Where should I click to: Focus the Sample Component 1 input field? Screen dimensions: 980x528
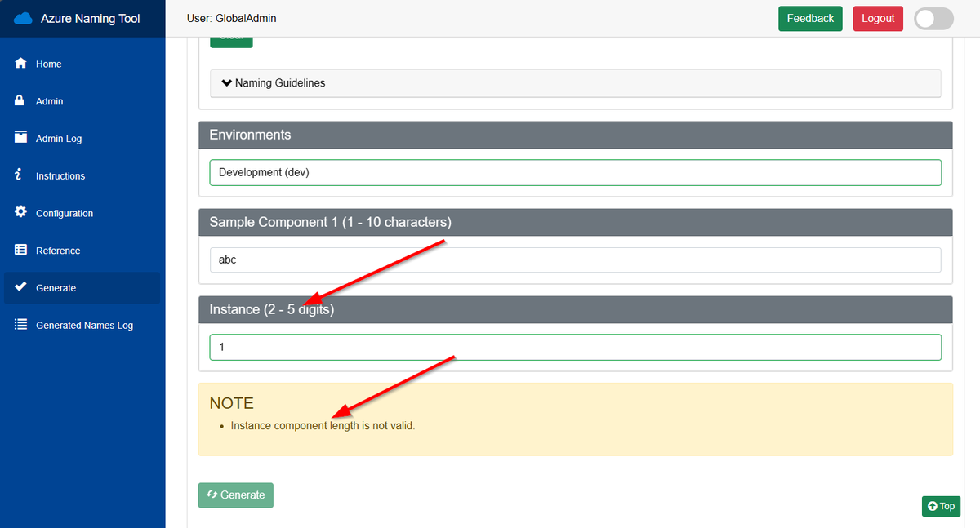[x=575, y=260]
